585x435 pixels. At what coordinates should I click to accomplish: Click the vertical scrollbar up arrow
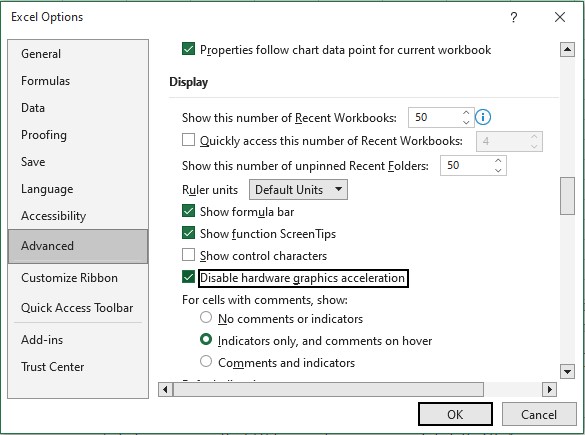pos(567,50)
